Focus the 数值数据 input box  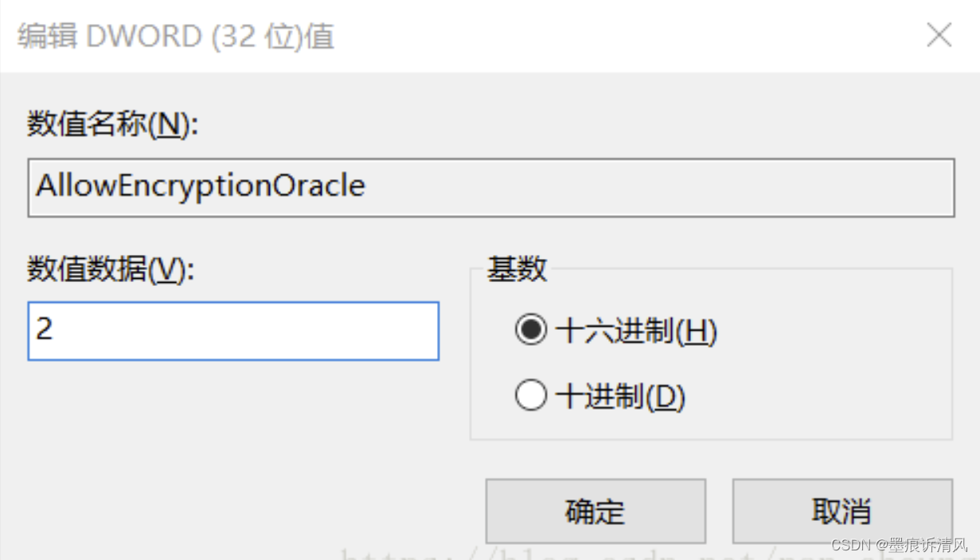coord(233,331)
